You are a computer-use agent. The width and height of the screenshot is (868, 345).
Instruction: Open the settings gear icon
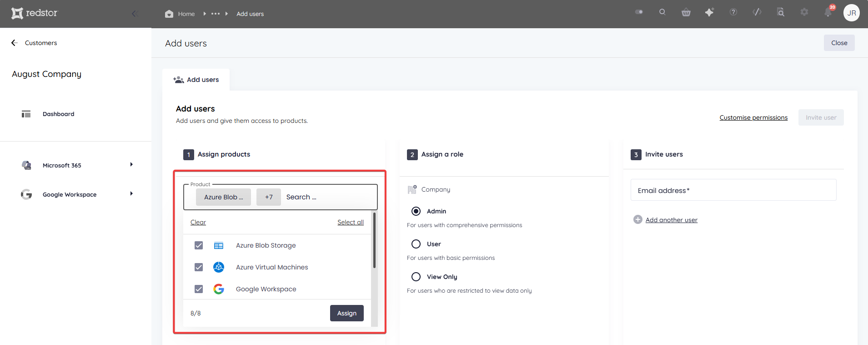(x=804, y=12)
